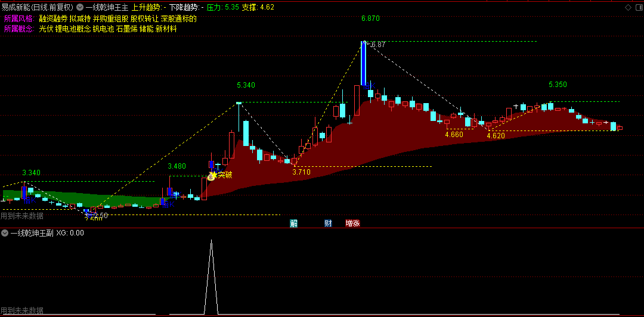The height and width of the screenshot is (317, 644).
Task: Click the money bag 突破 breakout icon
Action: pos(212,176)
